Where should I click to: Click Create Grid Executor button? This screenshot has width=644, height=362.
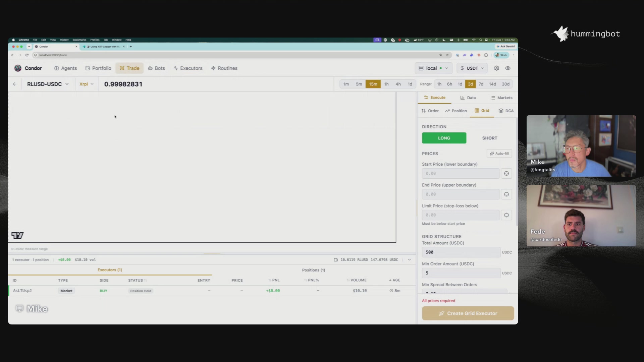point(468,313)
